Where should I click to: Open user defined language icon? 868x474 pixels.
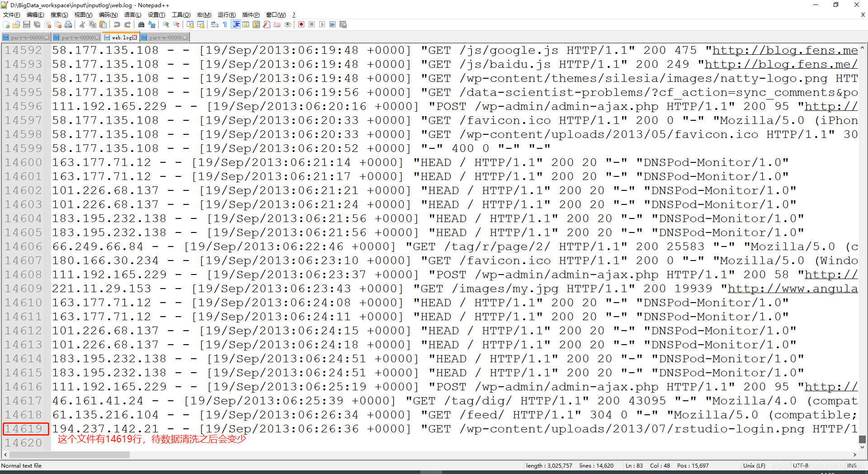[246, 24]
